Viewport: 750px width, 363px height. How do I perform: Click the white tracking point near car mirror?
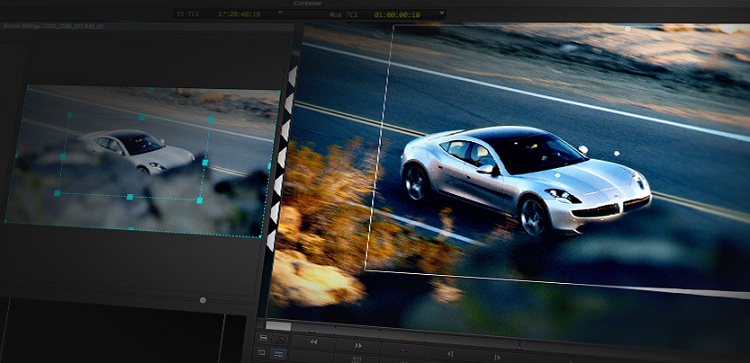616,154
